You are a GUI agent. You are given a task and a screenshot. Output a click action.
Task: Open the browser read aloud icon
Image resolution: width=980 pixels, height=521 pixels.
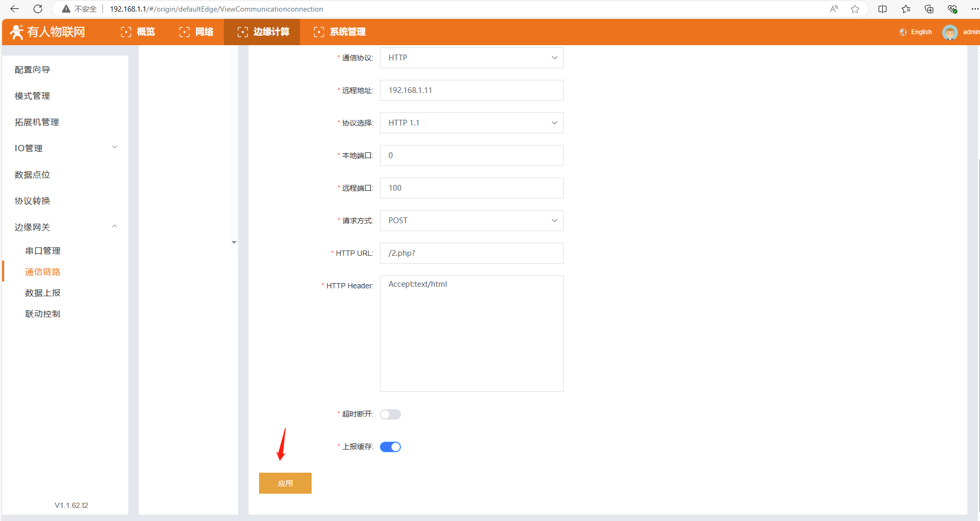click(x=834, y=9)
